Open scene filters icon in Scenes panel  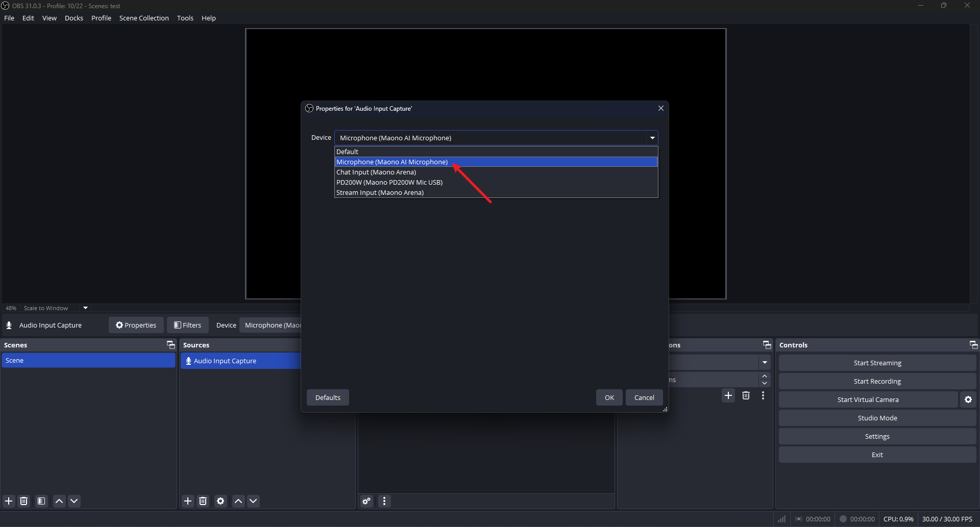[41, 501]
